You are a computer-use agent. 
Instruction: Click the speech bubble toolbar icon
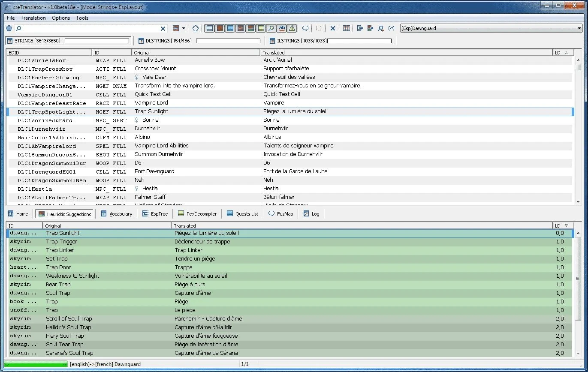pyautogui.click(x=305, y=28)
